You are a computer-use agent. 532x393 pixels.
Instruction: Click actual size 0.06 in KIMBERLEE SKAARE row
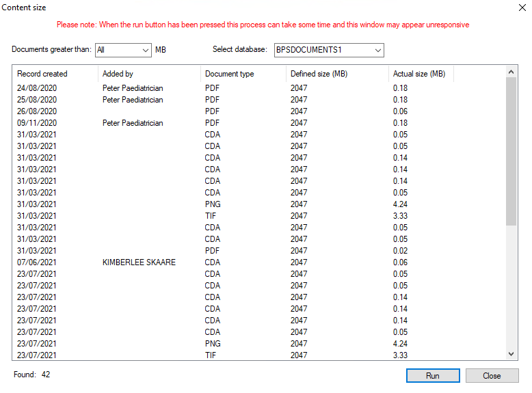tap(400, 262)
